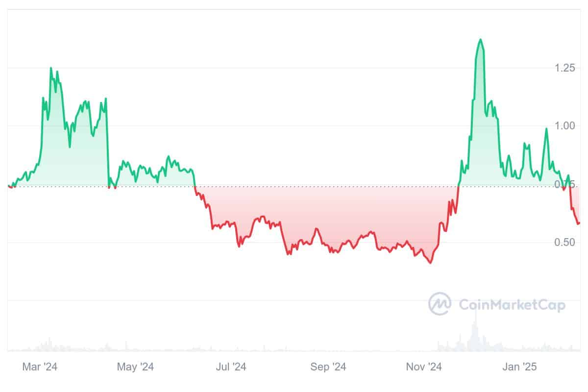Click the highest green peak in December

pos(480,39)
